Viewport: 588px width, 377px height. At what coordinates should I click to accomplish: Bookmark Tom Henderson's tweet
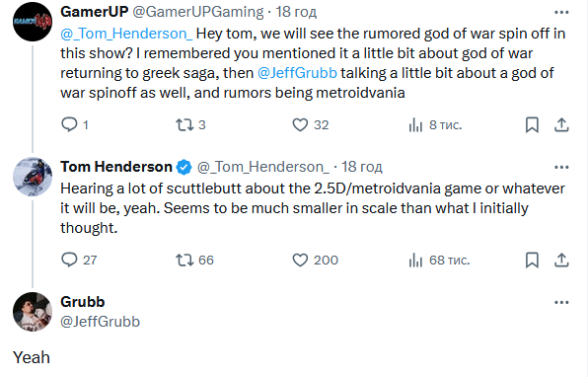[x=532, y=260]
